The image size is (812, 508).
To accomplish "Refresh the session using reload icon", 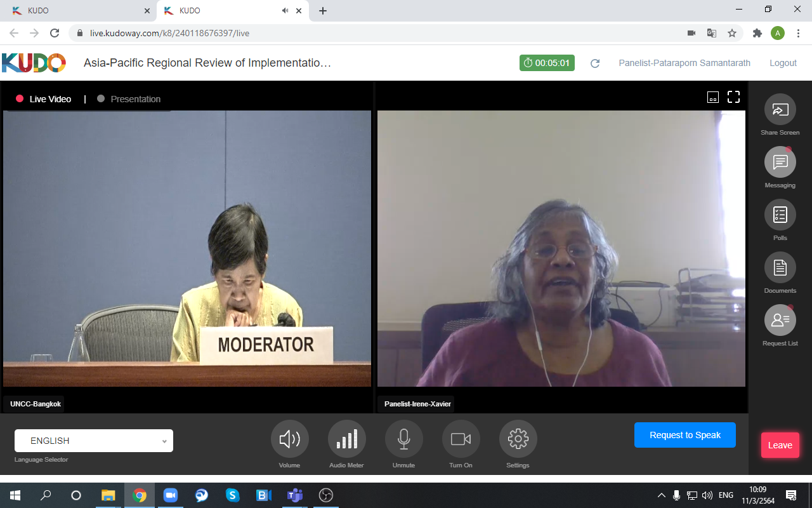I will (x=595, y=63).
